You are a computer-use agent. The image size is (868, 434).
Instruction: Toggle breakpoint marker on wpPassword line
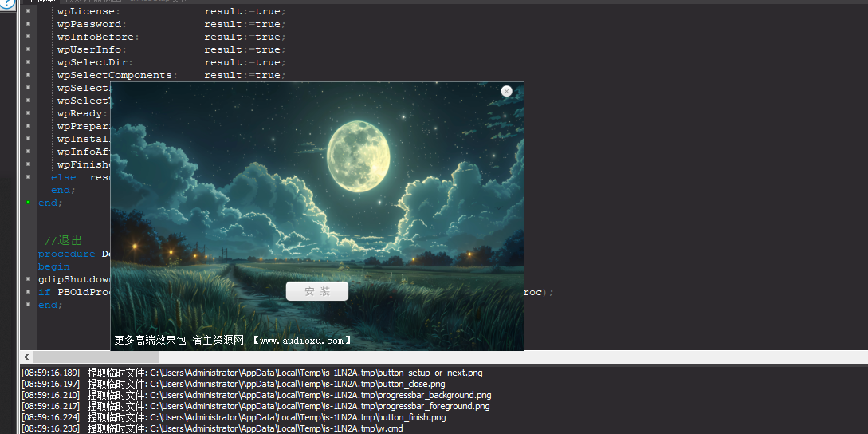point(29,24)
